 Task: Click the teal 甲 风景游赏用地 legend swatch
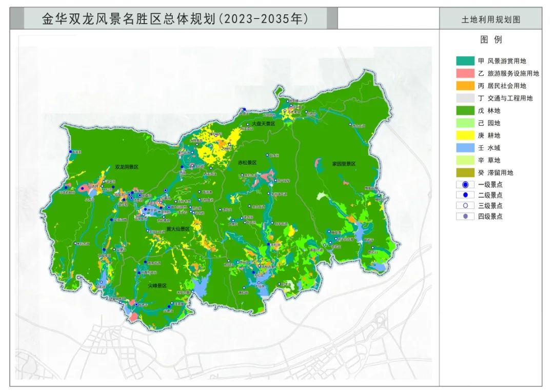click(x=465, y=61)
